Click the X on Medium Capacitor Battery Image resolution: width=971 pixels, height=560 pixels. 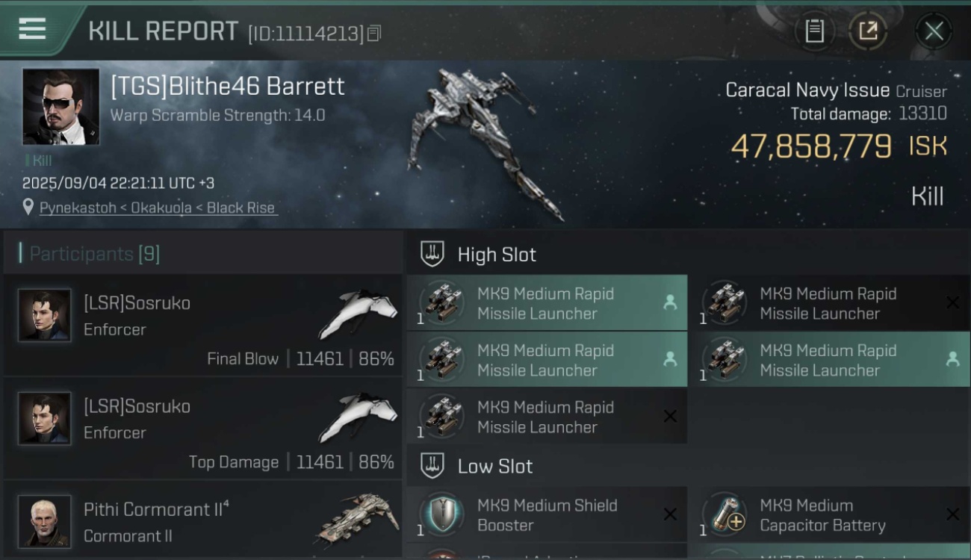(x=952, y=514)
